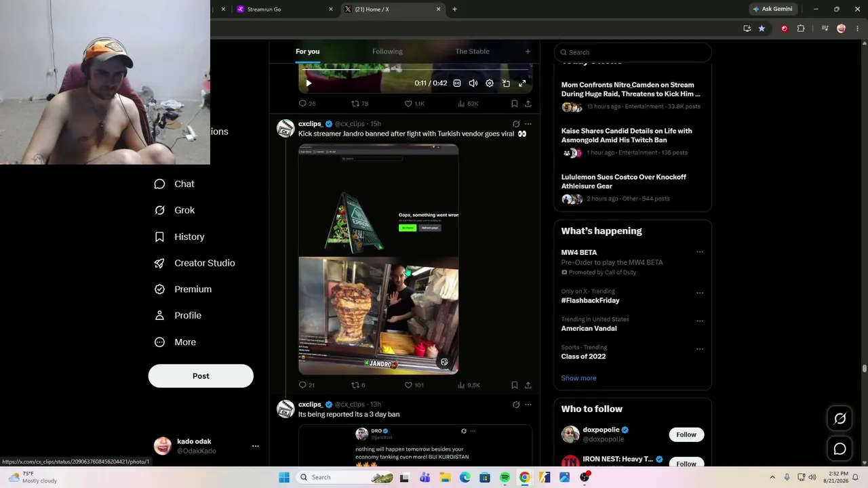The height and width of the screenshot is (488, 868).
Task: Open Chat from the X sidebar
Action: click(x=174, y=184)
